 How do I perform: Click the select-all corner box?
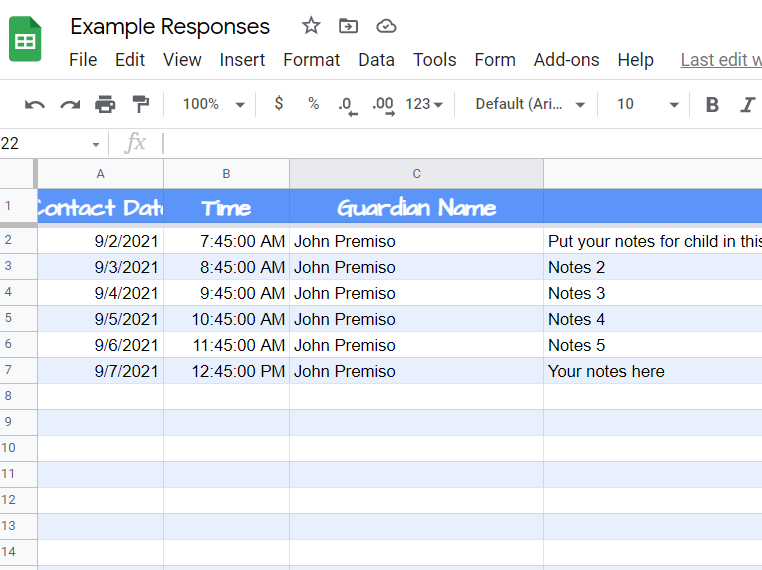(x=18, y=173)
